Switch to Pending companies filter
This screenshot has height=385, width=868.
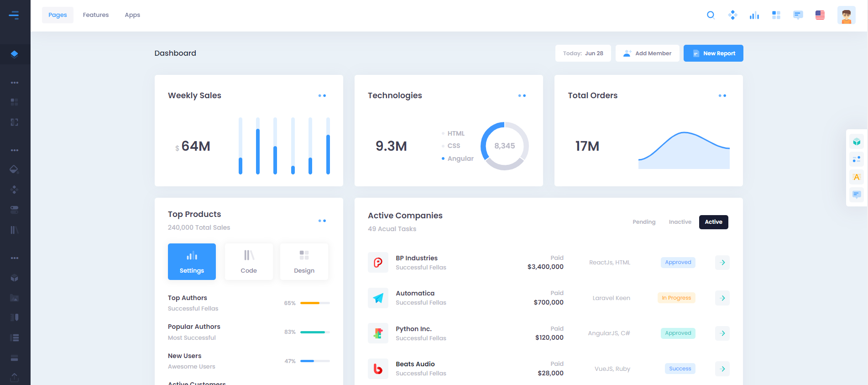point(644,222)
